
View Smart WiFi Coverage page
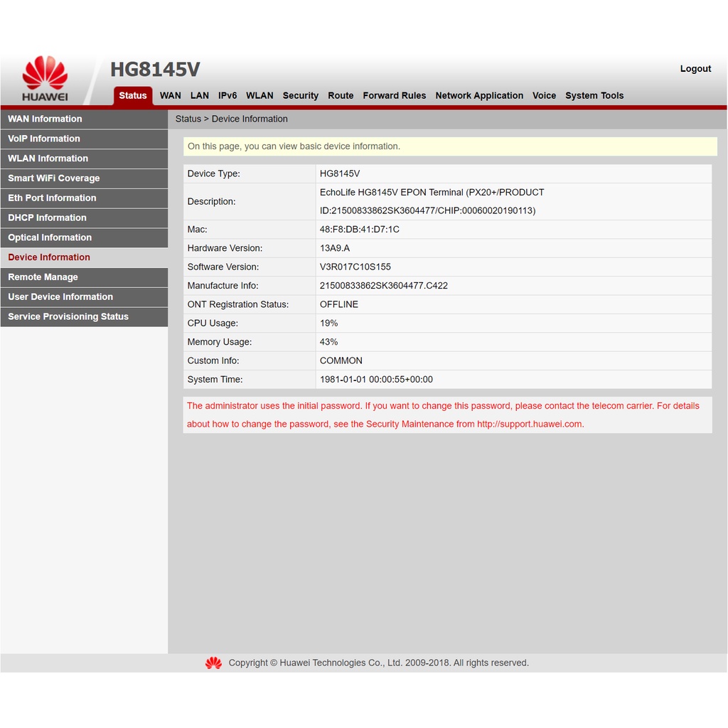click(53, 178)
